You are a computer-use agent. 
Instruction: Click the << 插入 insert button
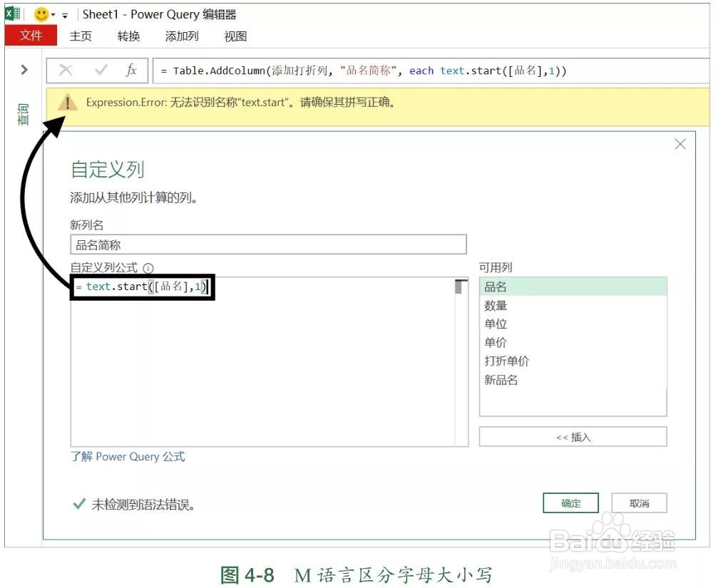(573, 437)
